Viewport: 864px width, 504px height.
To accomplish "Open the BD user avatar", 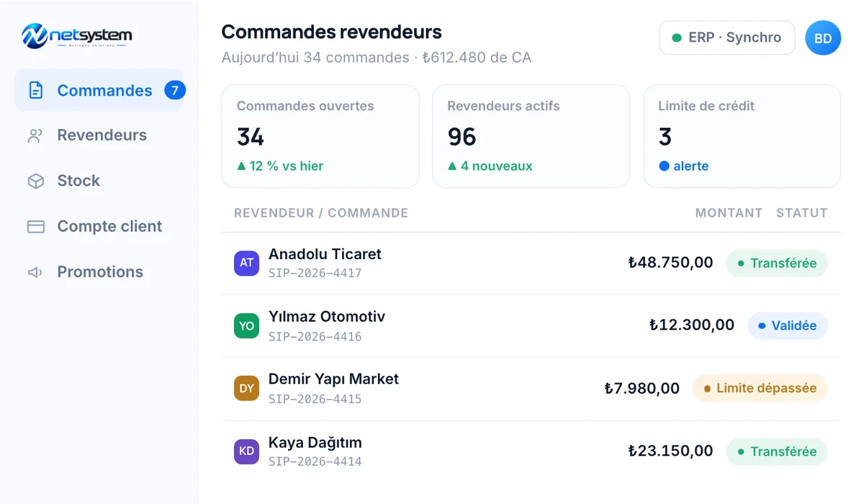I will click(822, 38).
